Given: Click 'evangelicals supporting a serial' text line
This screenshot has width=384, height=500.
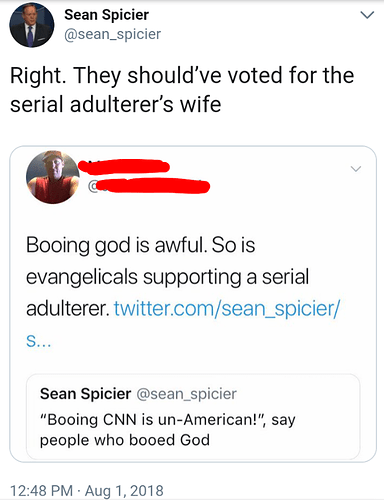Looking at the screenshot, I should pos(168,277).
